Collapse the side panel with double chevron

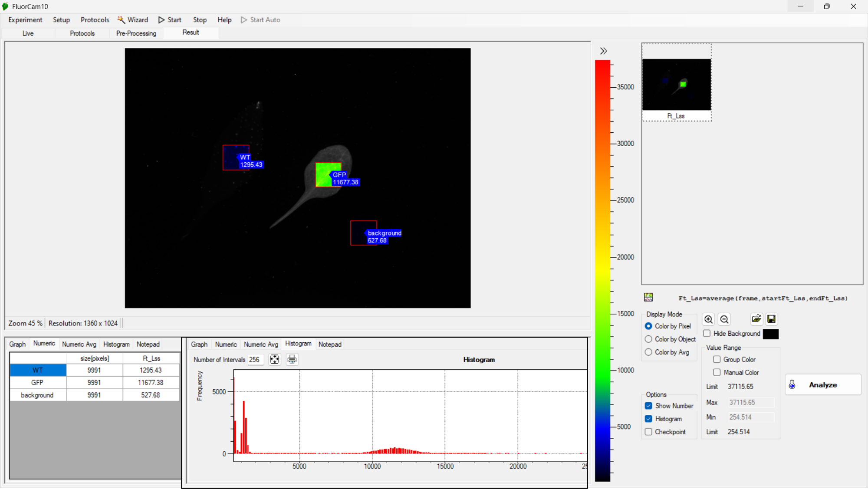[x=603, y=51]
